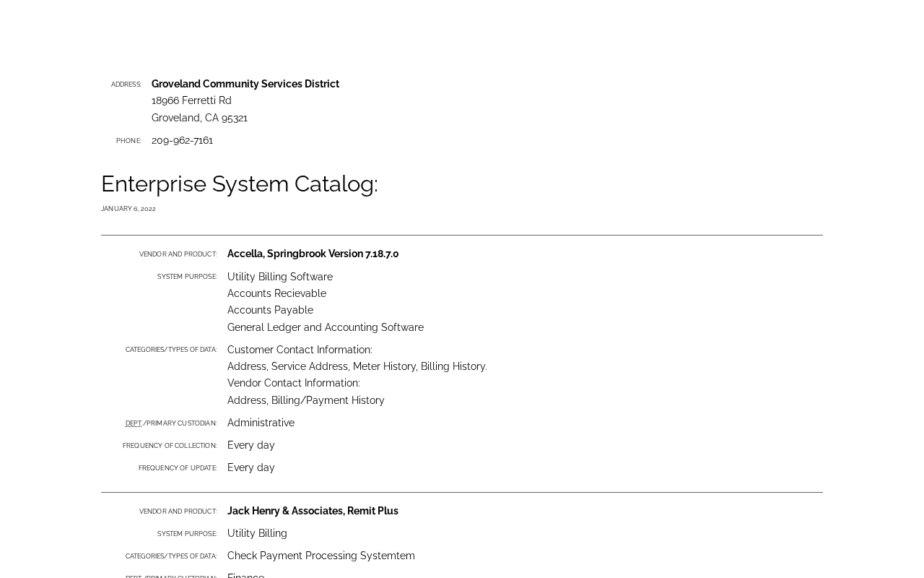Click the Vendor Contact Information line
Viewport: 924px width, 578px height.
point(294,383)
